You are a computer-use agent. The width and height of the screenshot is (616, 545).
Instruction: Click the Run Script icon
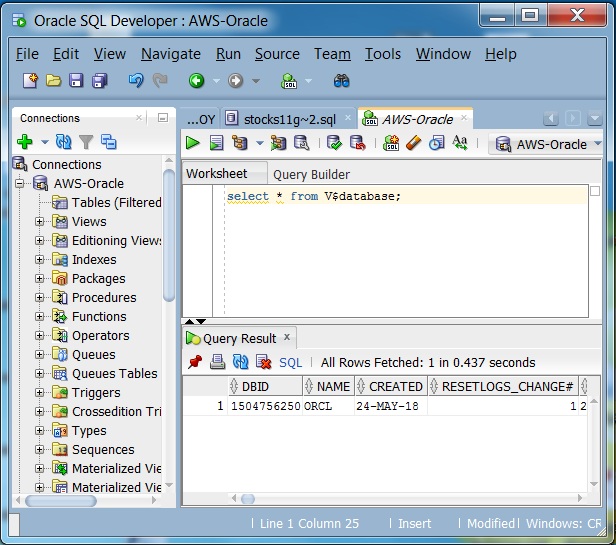coord(216,143)
